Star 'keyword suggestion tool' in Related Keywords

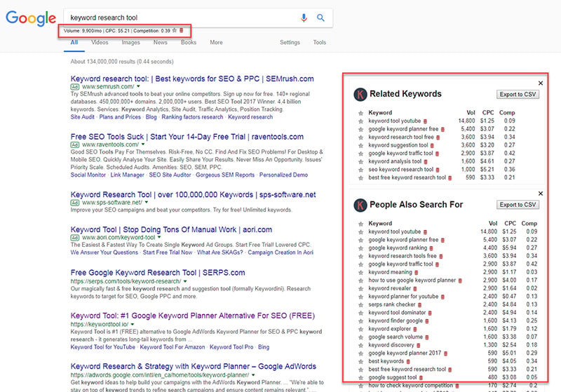(360, 146)
